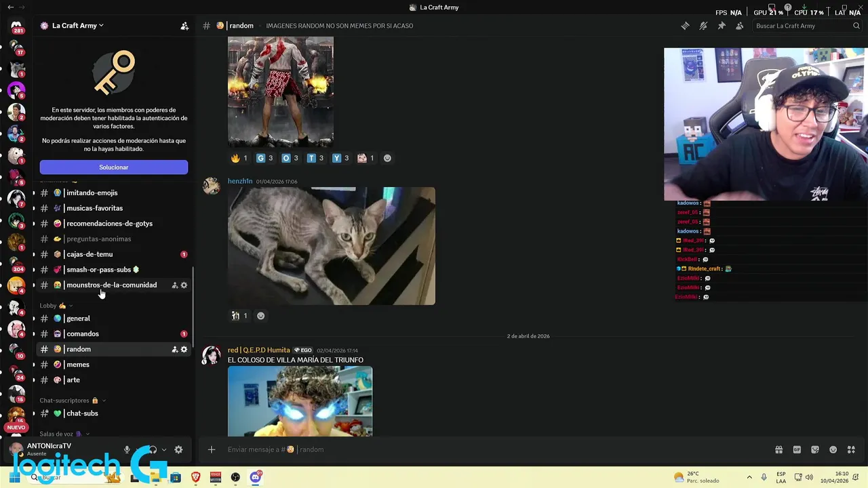Click red | Q.E.P.D Humita username
This screenshot has width=868, height=488.
click(x=259, y=350)
